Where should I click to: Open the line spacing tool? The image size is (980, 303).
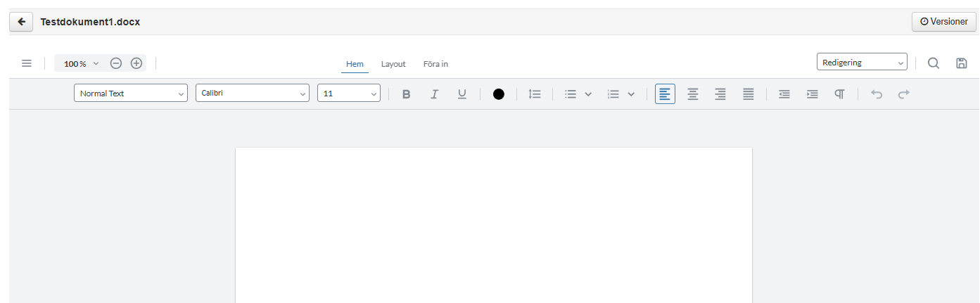(535, 94)
